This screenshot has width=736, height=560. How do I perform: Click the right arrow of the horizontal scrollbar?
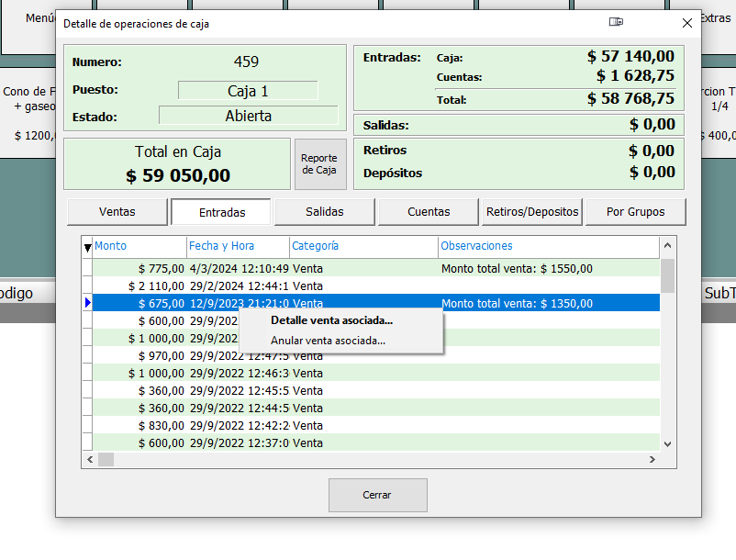(652, 460)
